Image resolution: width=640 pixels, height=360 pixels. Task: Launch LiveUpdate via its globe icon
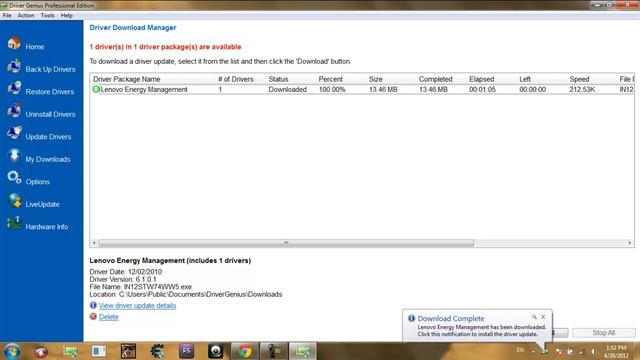[x=15, y=200]
